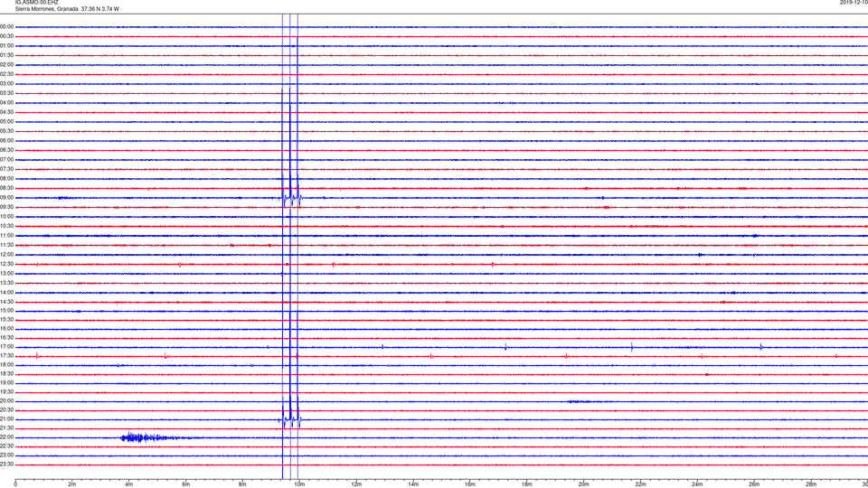
Task: Click the 12:30 time label
Action: click(x=6, y=264)
